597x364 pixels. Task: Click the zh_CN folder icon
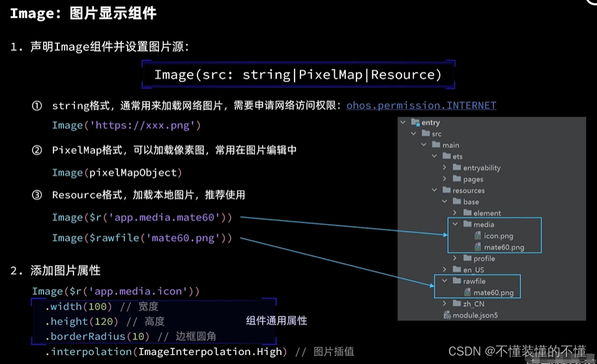coord(457,303)
